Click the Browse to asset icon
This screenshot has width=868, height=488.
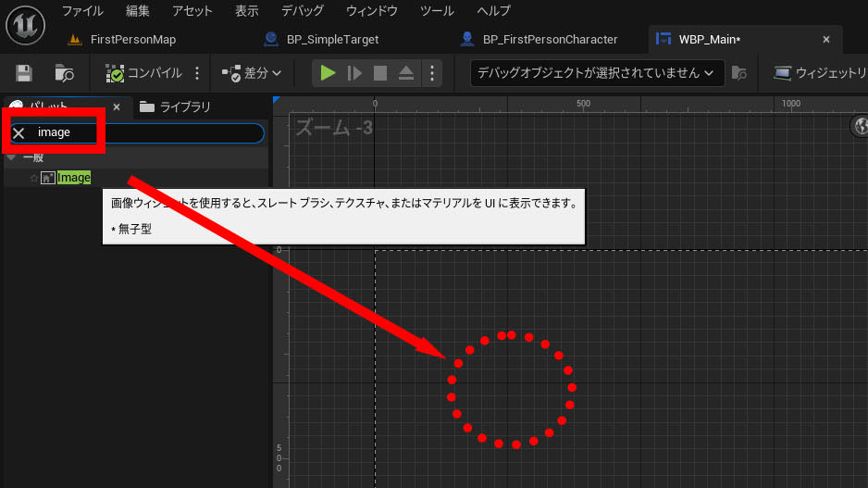[64, 73]
